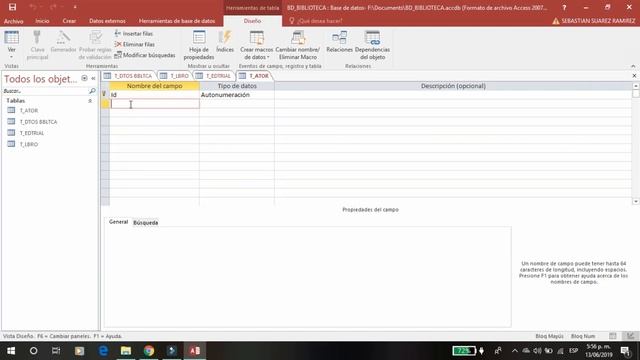The image size is (640, 360).
Task: Open the Índices window
Action: coord(225,42)
